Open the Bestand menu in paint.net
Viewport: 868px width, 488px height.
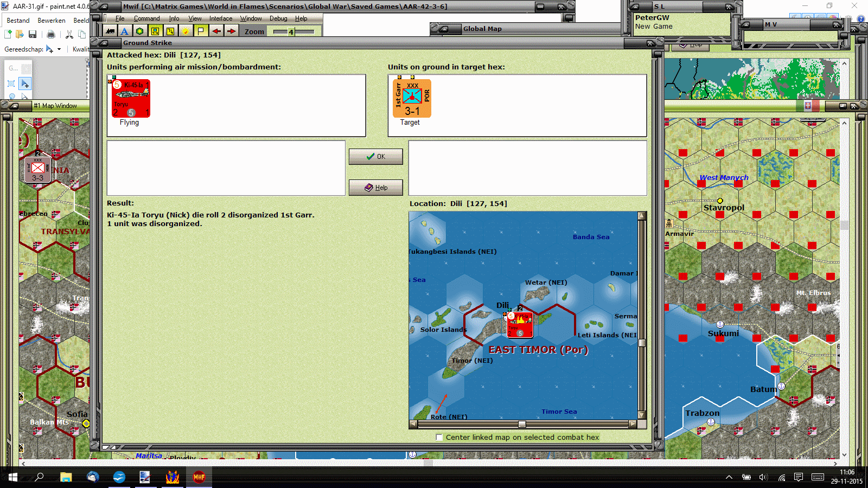coord(18,21)
